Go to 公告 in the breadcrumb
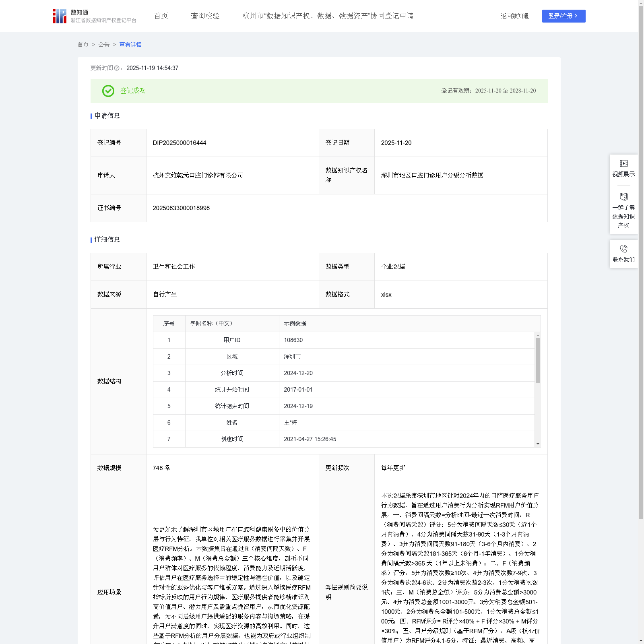The image size is (644, 644). 104,45
